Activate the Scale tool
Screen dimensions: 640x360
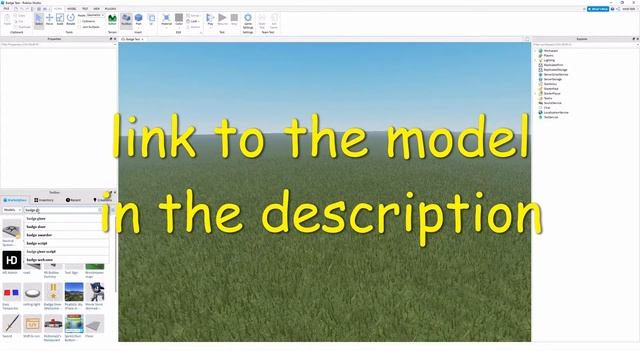[60, 19]
